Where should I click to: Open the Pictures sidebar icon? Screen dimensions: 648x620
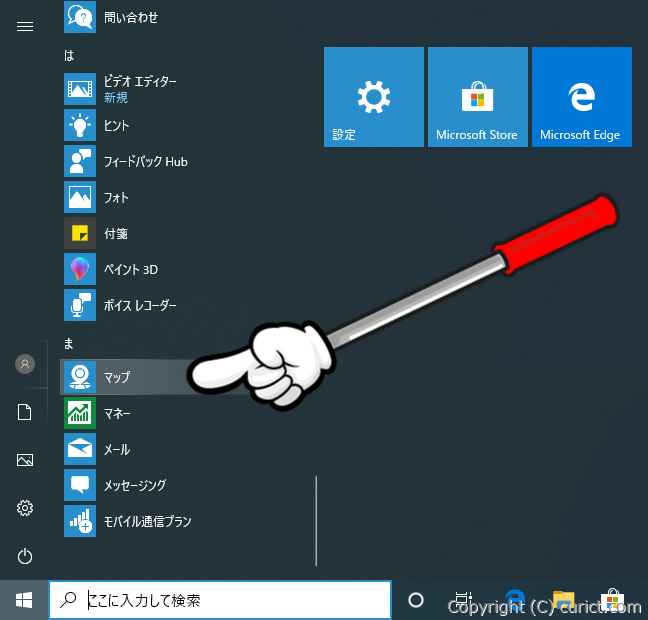click(x=25, y=460)
